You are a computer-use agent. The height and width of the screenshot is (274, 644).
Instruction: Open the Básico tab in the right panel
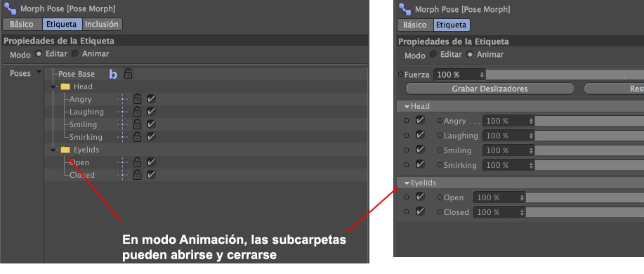[415, 25]
